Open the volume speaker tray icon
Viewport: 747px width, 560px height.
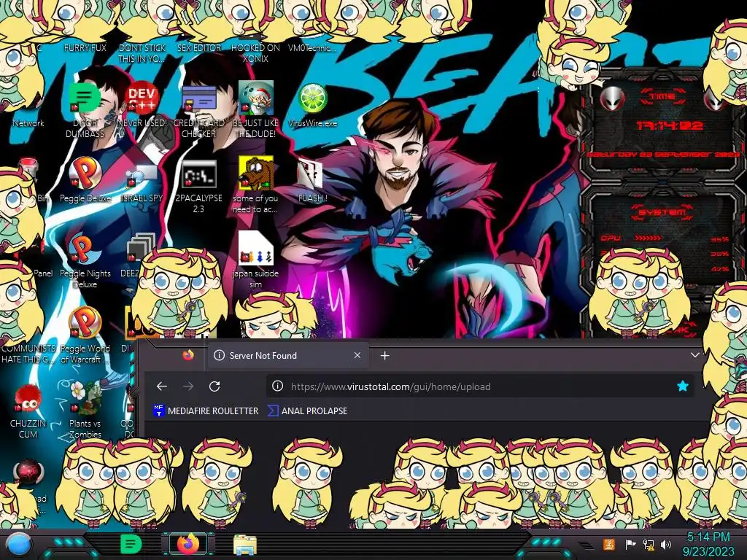tap(666, 544)
